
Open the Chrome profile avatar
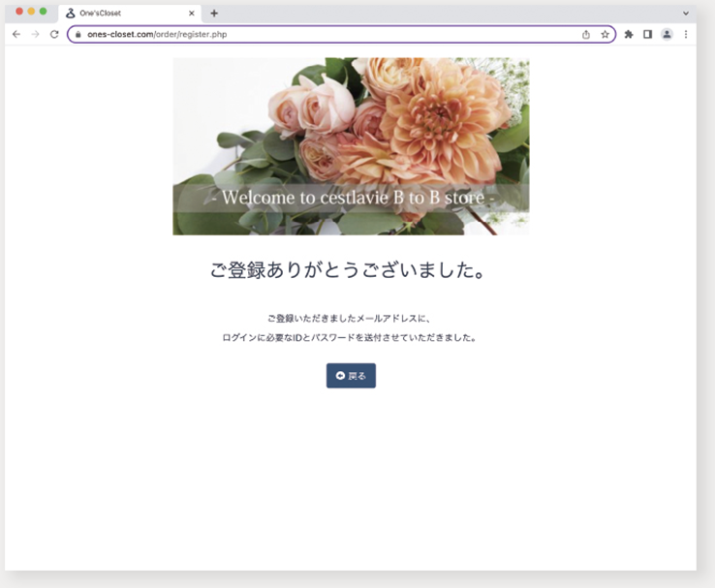tap(667, 34)
